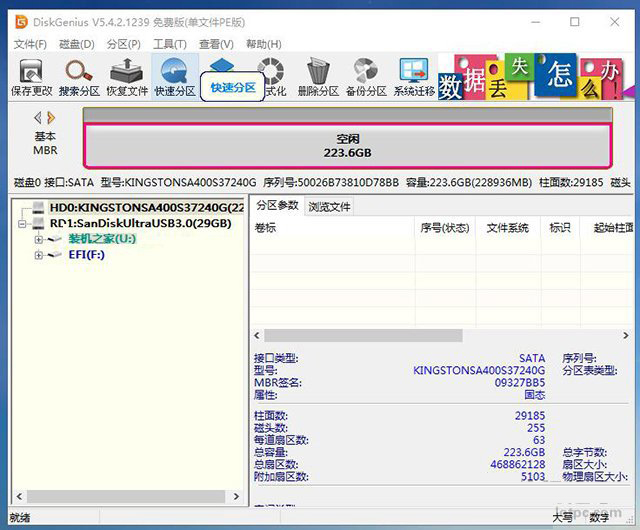Click the disk tree scroll-right arrow
The height and width of the screenshot is (530, 640).
[x=236, y=497]
